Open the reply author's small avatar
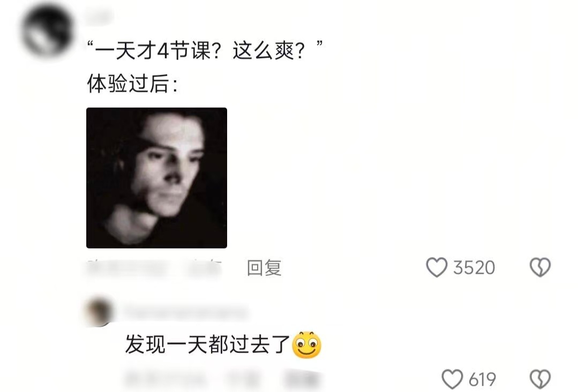Screen dimensions: 578x392 tap(98, 312)
